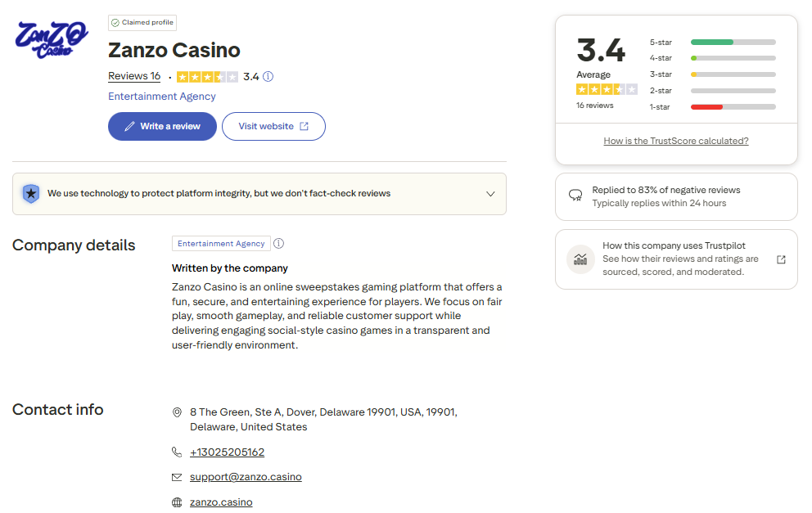Click the Entertainment Agency tag in Company details
Viewport: 812px width, 513px height.
221,244
